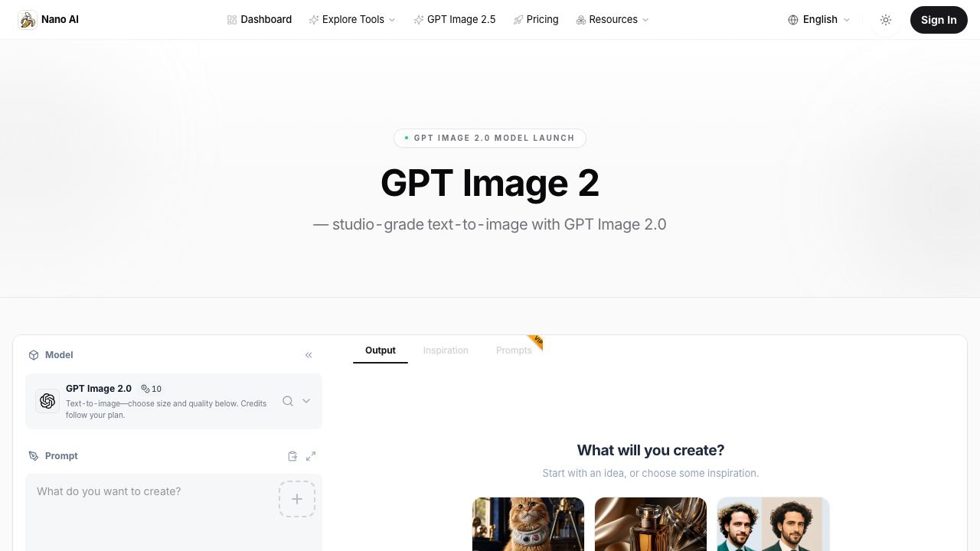Expand the model selection chevron

pos(306,401)
